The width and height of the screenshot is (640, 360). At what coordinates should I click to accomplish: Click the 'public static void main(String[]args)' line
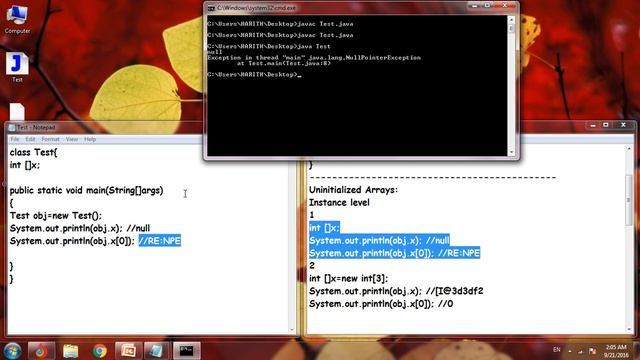click(86, 191)
